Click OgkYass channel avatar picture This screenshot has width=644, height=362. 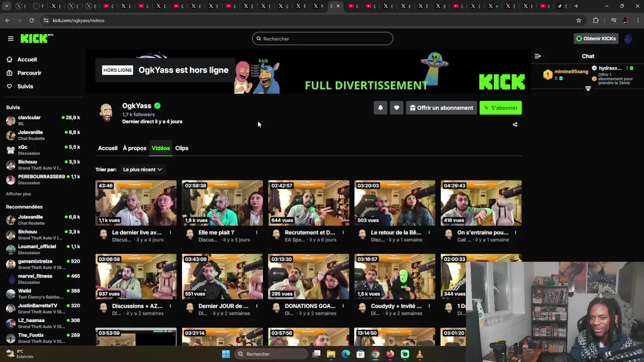106,113
